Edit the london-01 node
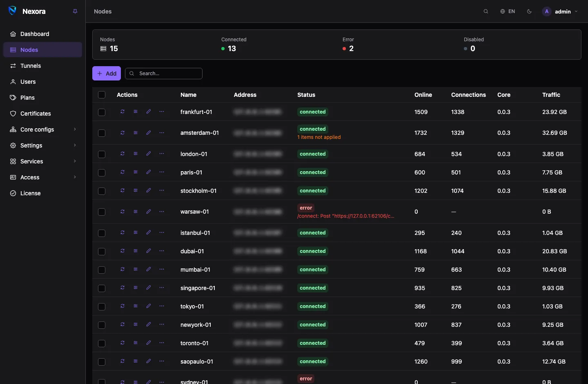588x384 pixels. 149,154
